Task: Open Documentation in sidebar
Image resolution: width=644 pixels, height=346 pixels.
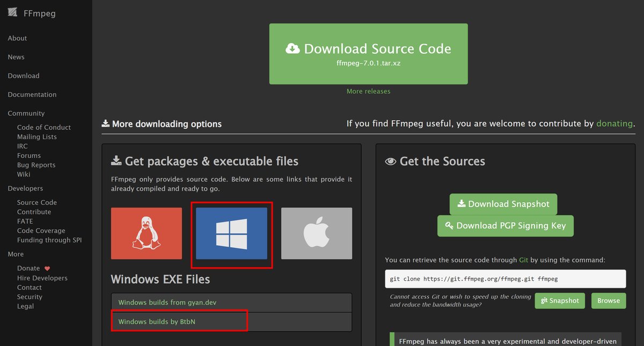Action: (x=32, y=94)
